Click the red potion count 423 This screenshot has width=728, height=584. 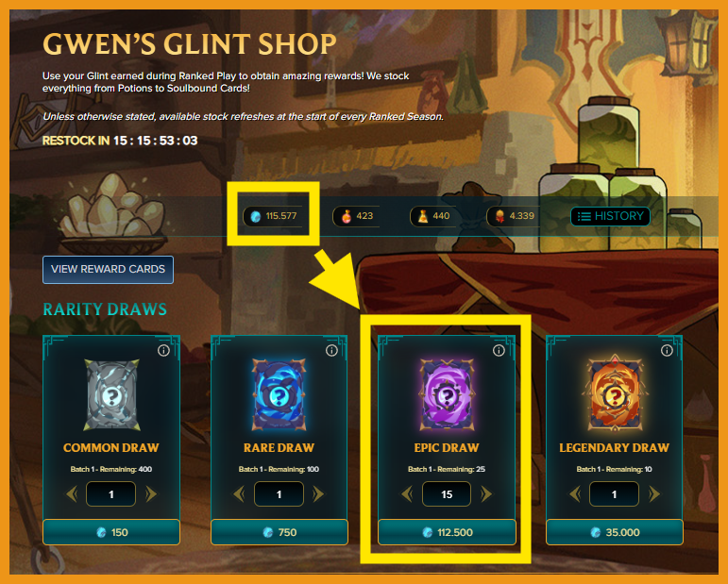364,216
